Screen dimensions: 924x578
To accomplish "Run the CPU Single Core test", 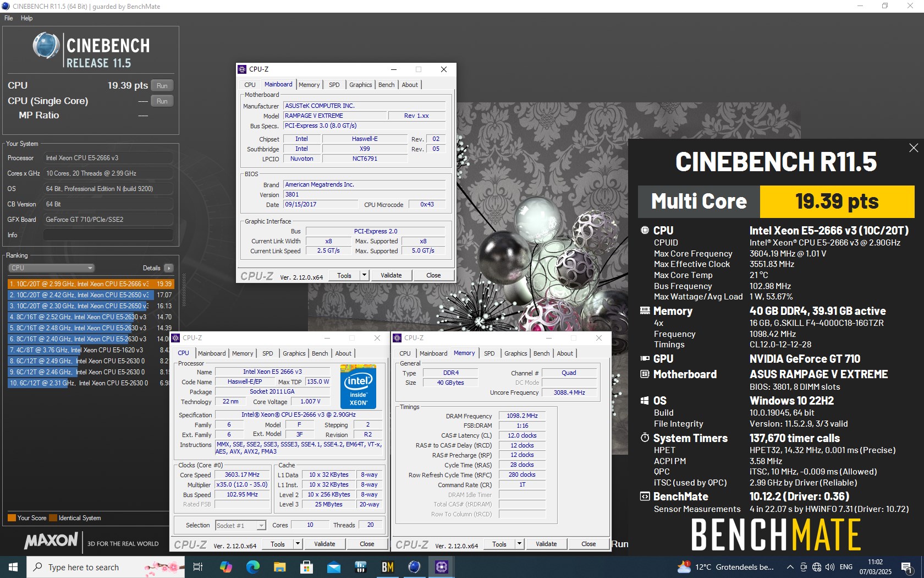I will pyautogui.click(x=162, y=101).
